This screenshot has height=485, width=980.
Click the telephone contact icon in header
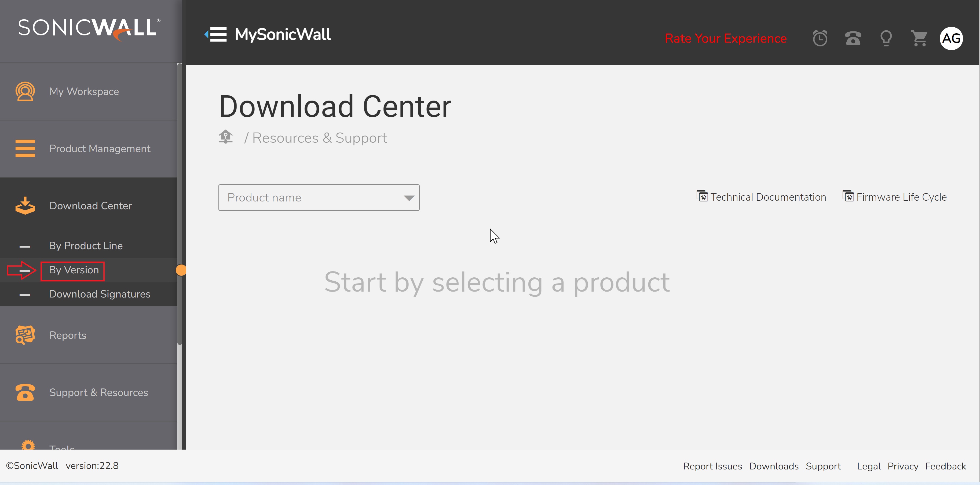coord(853,38)
